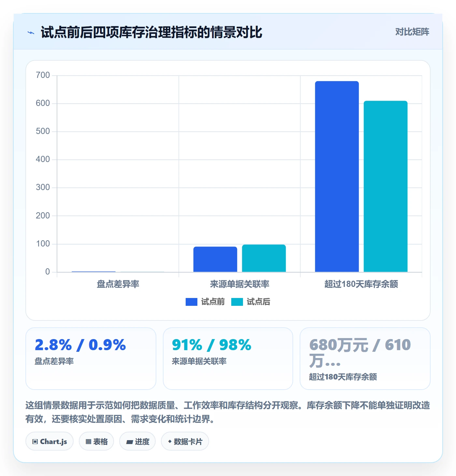Screen dimensions: 456x476
Task: Click the thin 试点前 bar for 盘点差异率
Action: click(x=93, y=272)
